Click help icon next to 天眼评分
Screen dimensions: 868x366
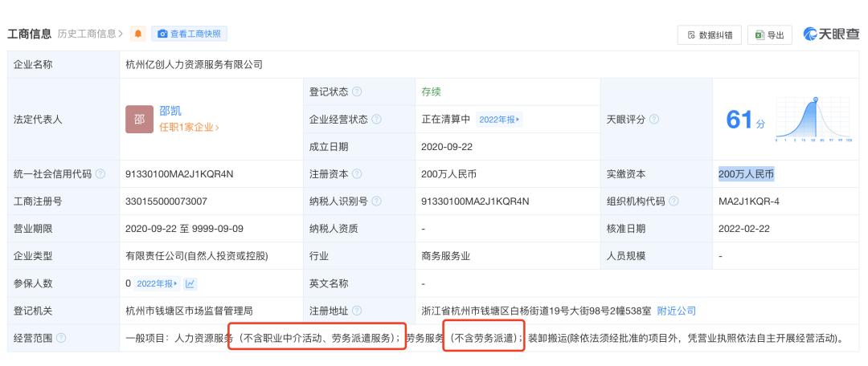653,120
